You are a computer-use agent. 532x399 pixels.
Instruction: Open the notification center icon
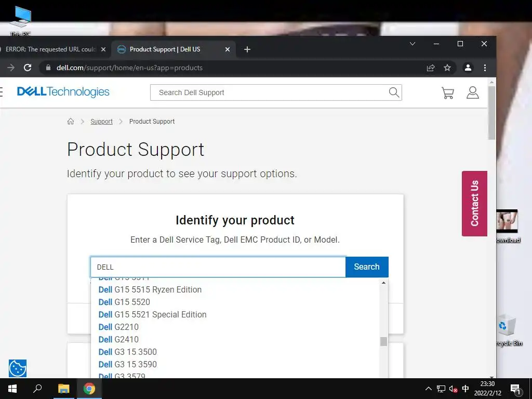(515, 389)
